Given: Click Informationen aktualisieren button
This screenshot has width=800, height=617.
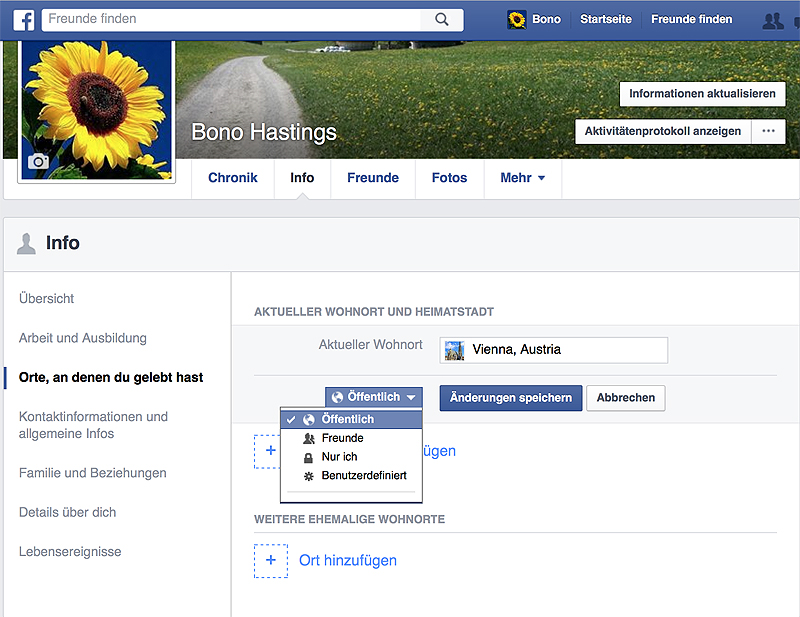Looking at the screenshot, I should [702, 94].
